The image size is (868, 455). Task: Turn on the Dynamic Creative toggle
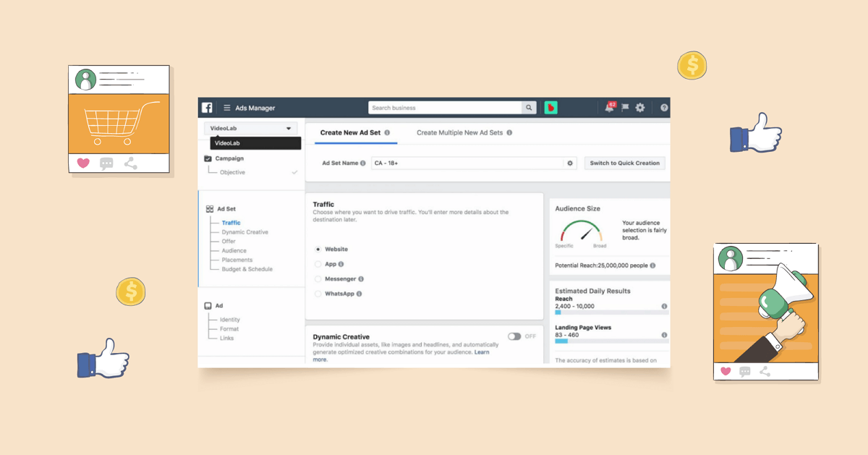click(514, 336)
